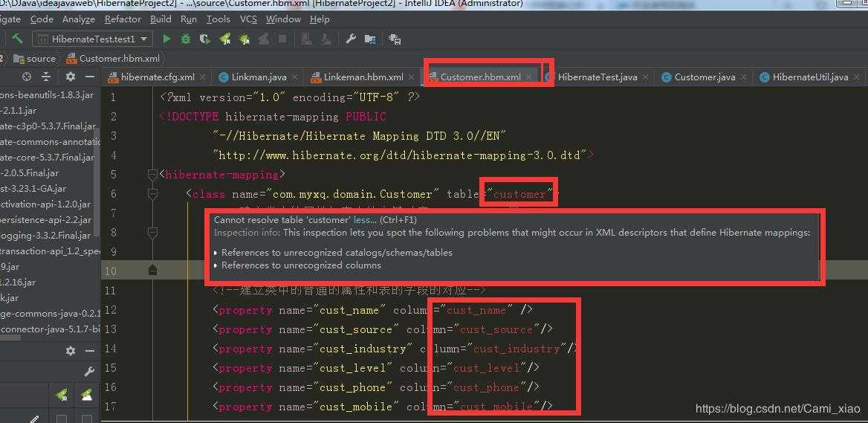Open gear options of lower-left JRebel panel
868x423 pixels.
pos(71,350)
